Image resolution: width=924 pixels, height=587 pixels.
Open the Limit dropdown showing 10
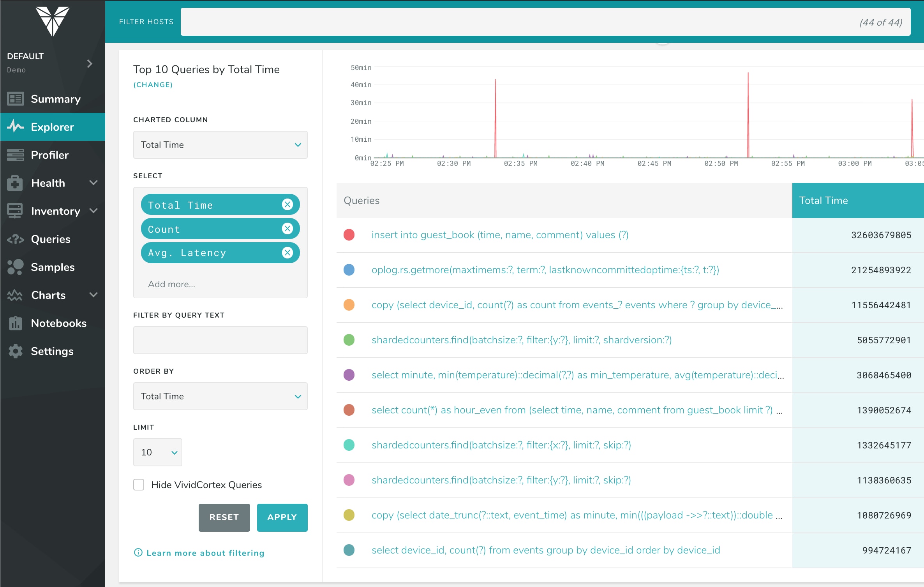point(158,452)
